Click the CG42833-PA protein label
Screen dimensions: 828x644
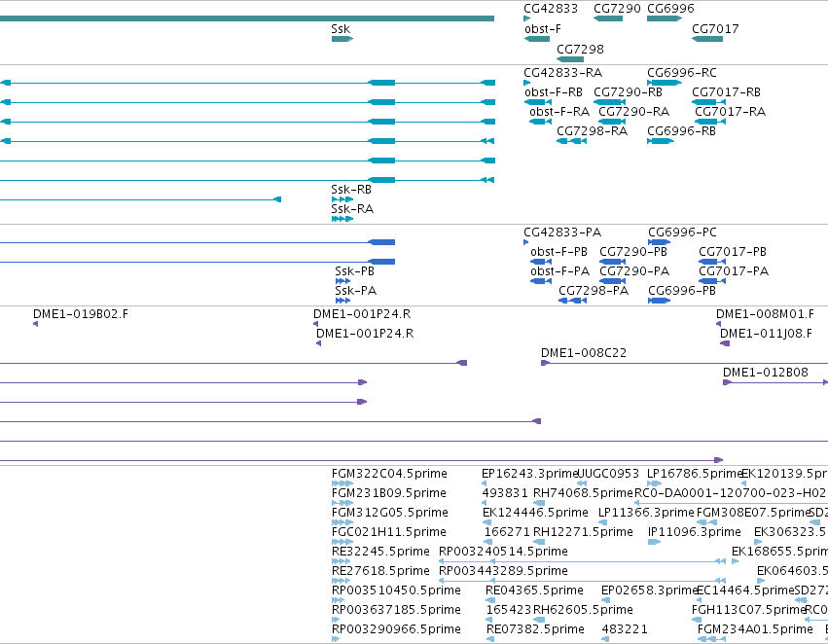pos(562,233)
